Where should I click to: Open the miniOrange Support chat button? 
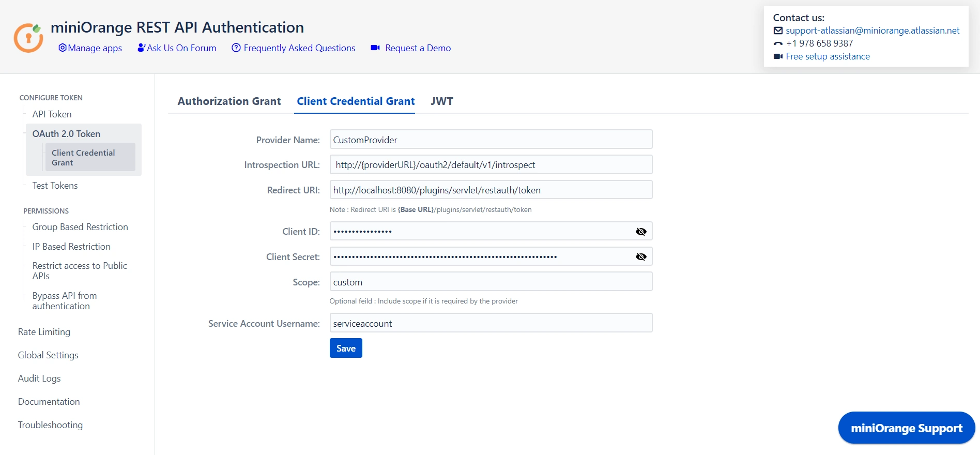click(x=907, y=428)
